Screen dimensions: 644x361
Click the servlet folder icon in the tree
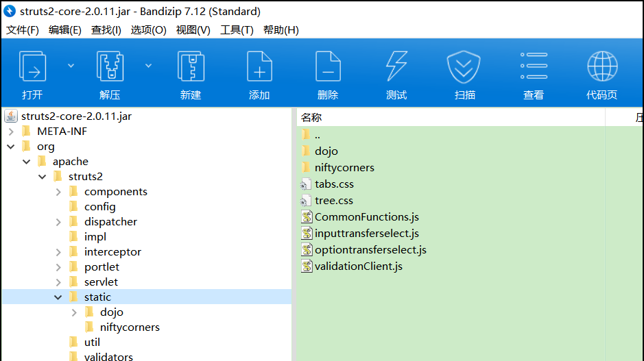point(73,282)
